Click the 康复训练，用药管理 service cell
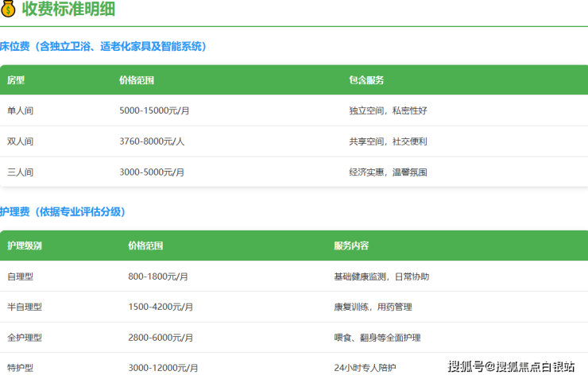 coord(373,307)
